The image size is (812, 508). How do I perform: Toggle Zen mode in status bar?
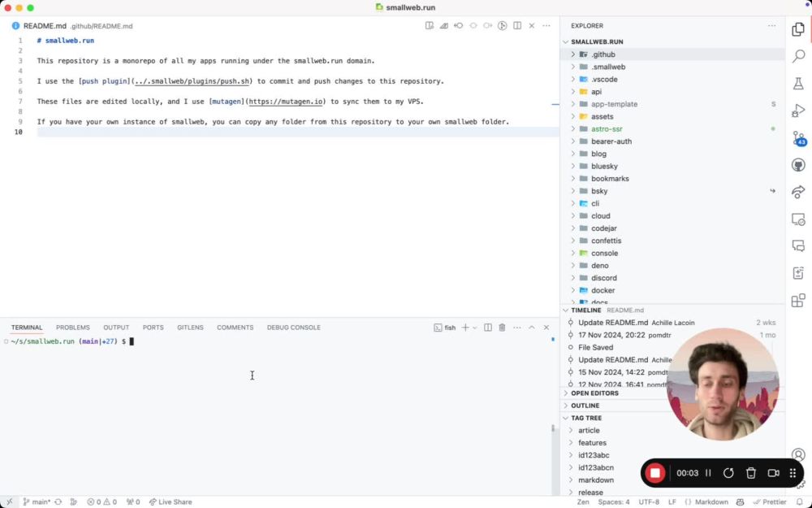pyautogui.click(x=583, y=502)
